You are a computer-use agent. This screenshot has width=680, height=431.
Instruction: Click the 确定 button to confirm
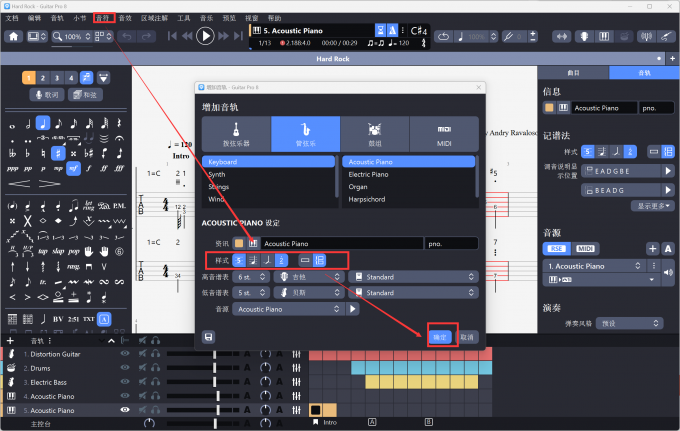pyautogui.click(x=440, y=337)
